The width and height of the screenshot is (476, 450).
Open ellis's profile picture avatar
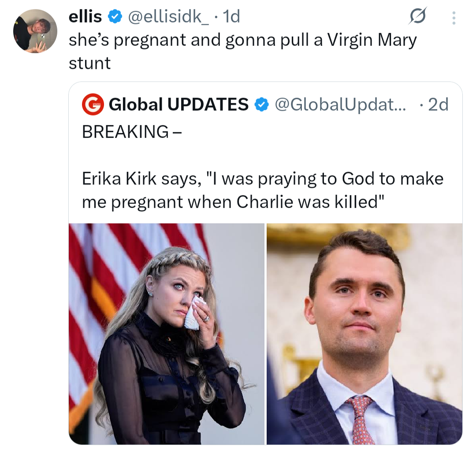click(35, 31)
